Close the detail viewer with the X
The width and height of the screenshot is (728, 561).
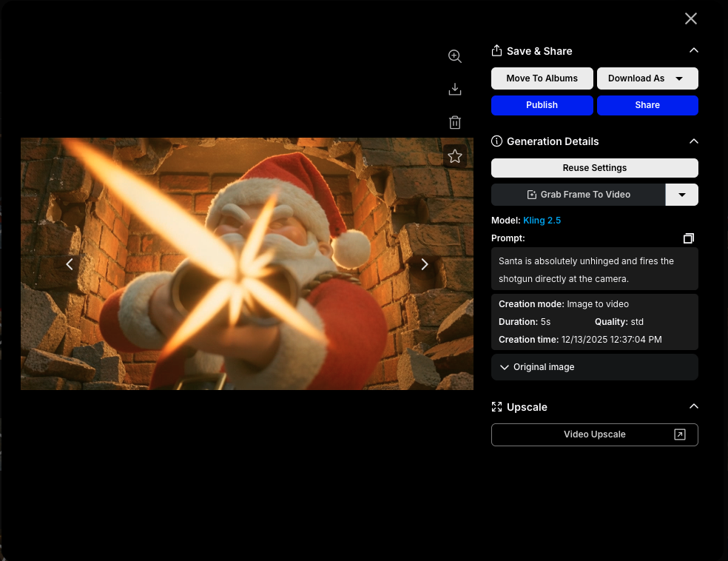[x=691, y=19]
